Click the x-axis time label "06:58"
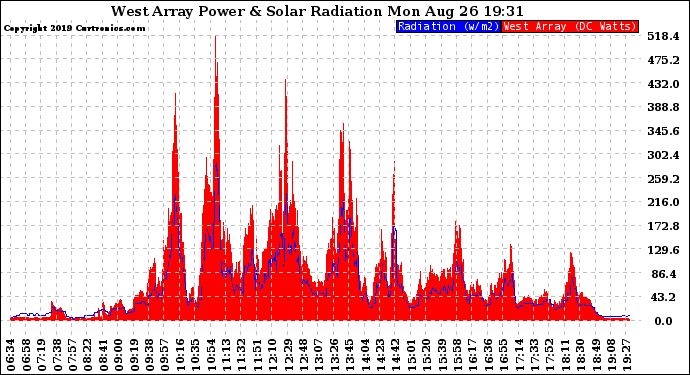690x375 pixels. point(27,355)
